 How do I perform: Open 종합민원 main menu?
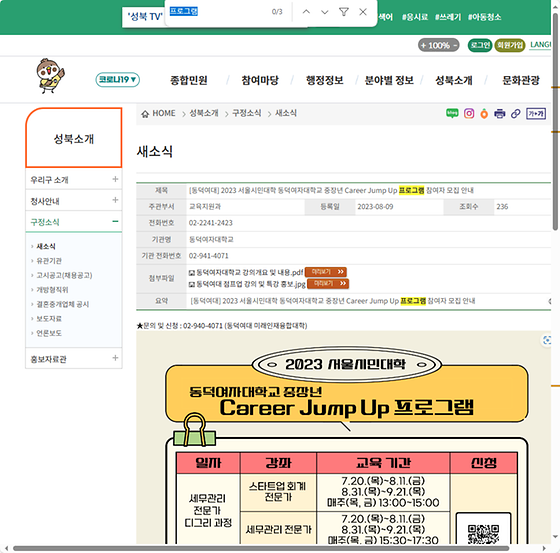coord(189,80)
